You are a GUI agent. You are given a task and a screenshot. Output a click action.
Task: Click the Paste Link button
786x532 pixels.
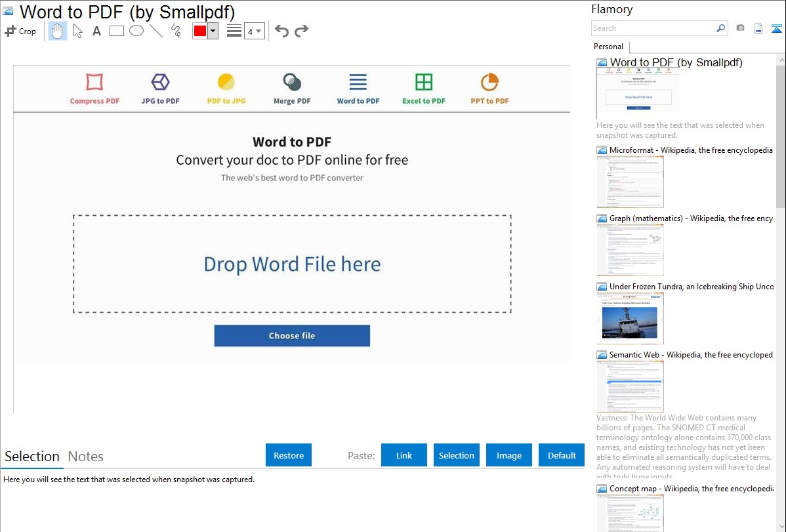pyautogui.click(x=404, y=455)
